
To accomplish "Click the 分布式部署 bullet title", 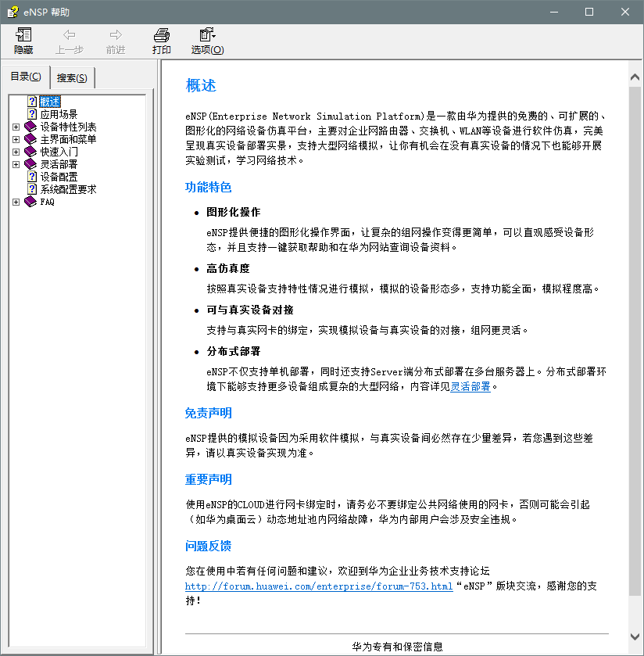I will click(234, 351).
